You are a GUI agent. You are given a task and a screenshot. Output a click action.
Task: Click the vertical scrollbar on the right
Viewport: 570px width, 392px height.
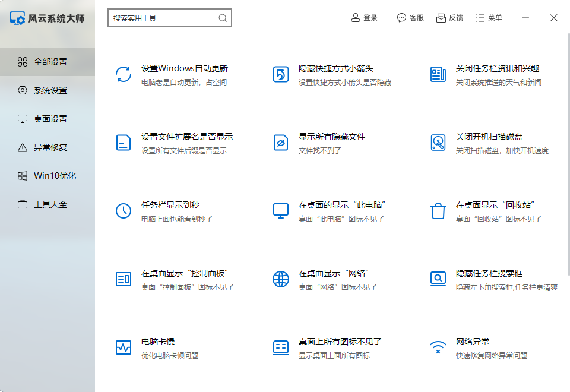point(568,154)
